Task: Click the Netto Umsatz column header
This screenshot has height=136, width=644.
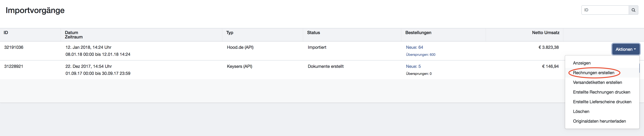Action: pyautogui.click(x=545, y=33)
